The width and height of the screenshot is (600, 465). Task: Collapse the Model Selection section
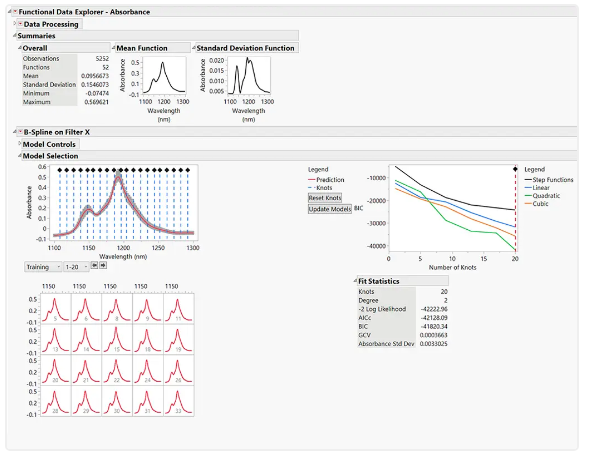click(x=18, y=156)
